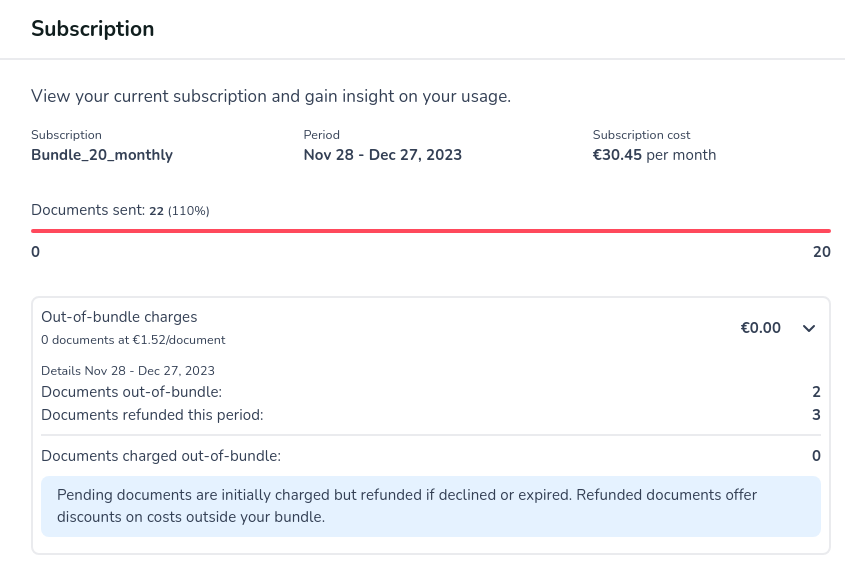Select the Documents charged out-of-bundle label

pyautogui.click(x=161, y=456)
